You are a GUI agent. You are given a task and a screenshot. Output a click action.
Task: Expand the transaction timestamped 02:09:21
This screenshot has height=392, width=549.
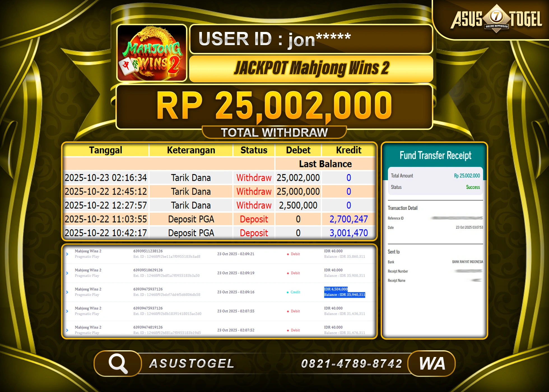(67, 254)
